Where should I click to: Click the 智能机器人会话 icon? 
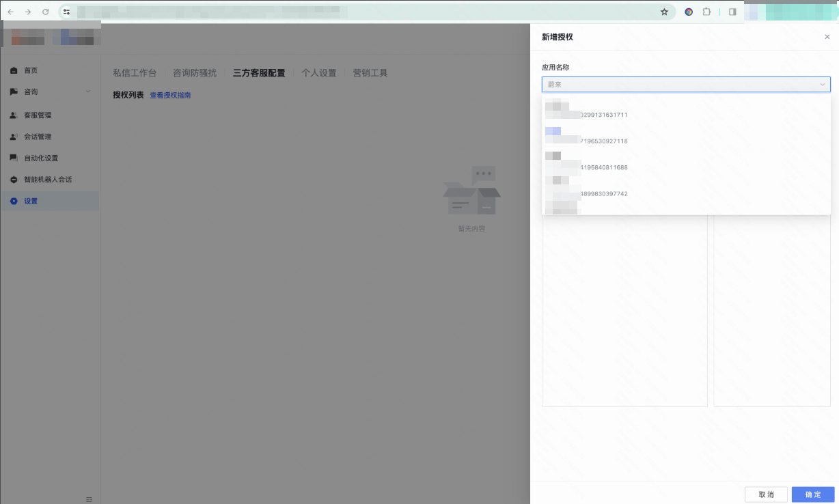pos(14,180)
